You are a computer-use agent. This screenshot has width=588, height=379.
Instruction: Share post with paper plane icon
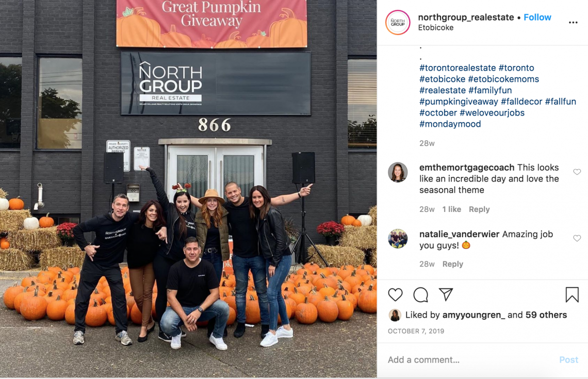pyautogui.click(x=446, y=294)
